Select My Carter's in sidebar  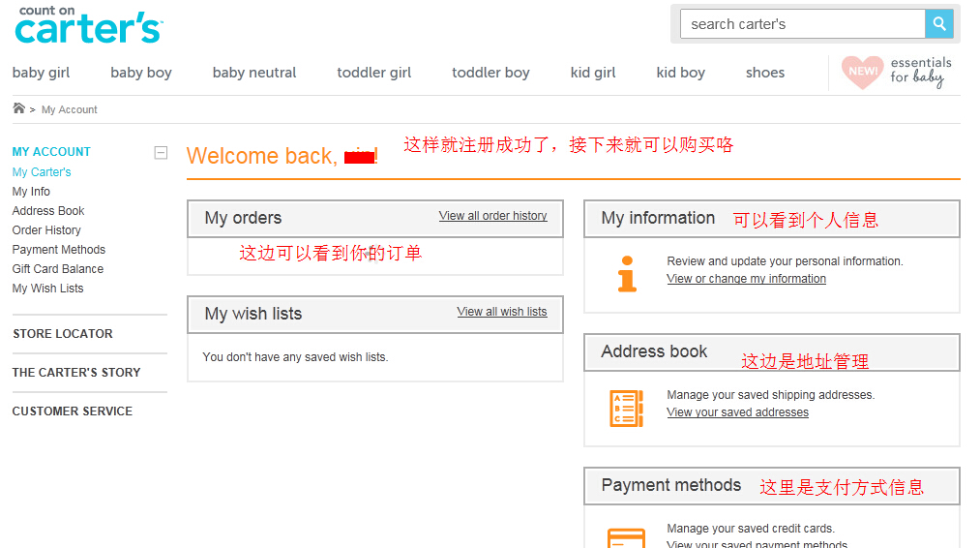click(42, 172)
